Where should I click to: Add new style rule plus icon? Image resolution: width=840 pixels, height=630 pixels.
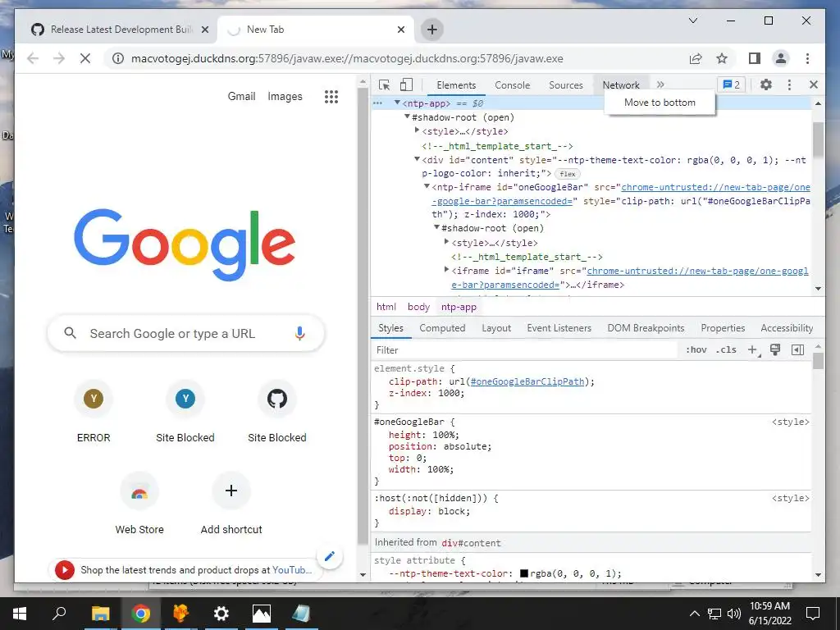pos(753,349)
